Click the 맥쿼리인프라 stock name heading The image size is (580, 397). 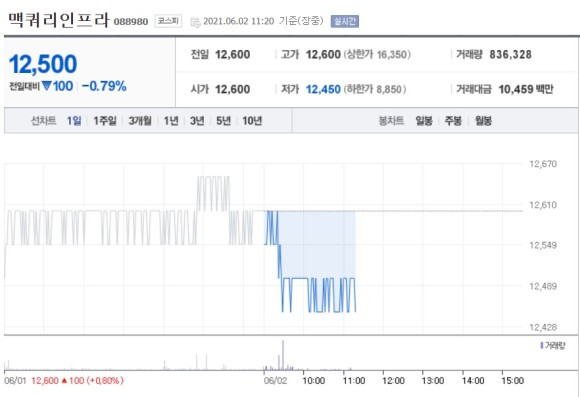(x=59, y=20)
